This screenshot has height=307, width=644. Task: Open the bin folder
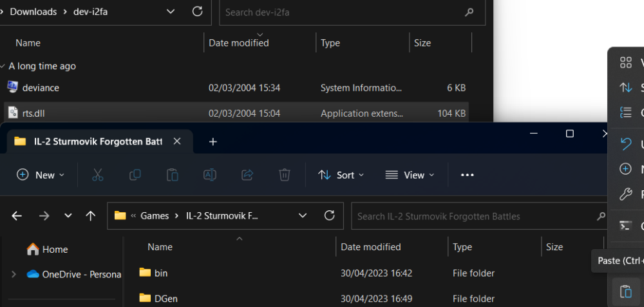pyautogui.click(x=161, y=273)
